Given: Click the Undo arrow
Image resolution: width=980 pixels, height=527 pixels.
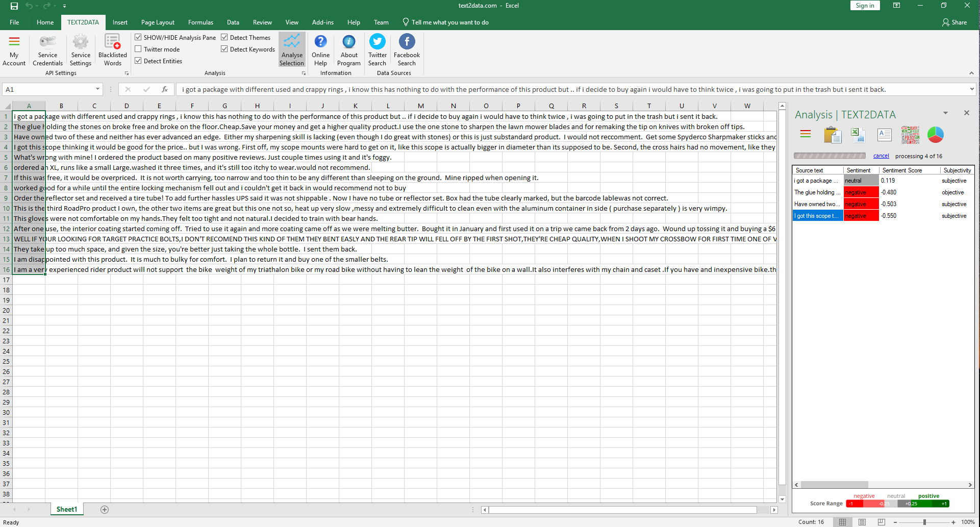Looking at the screenshot, I should 29,6.
